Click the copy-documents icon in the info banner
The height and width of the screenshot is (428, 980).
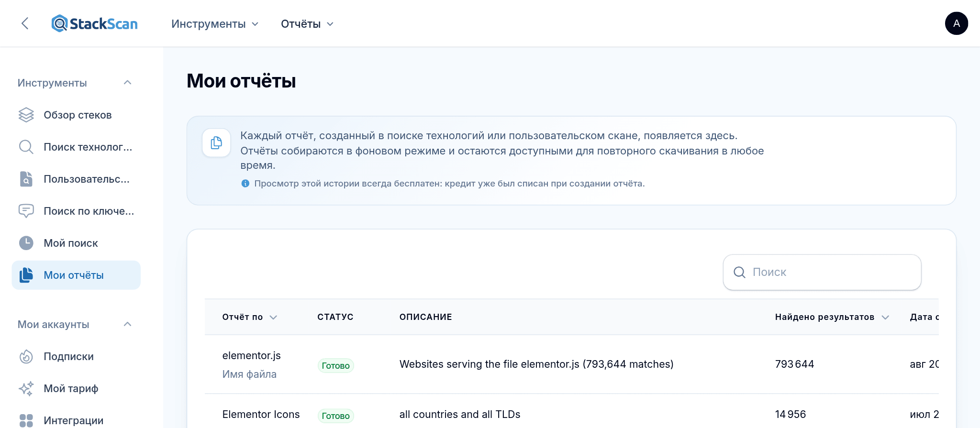point(216,143)
